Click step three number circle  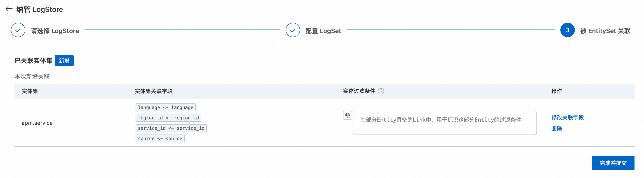tap(567, 30)
